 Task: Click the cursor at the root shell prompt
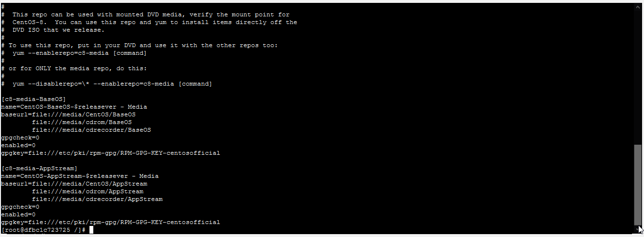pyautogui.click(x=91, y=230)
